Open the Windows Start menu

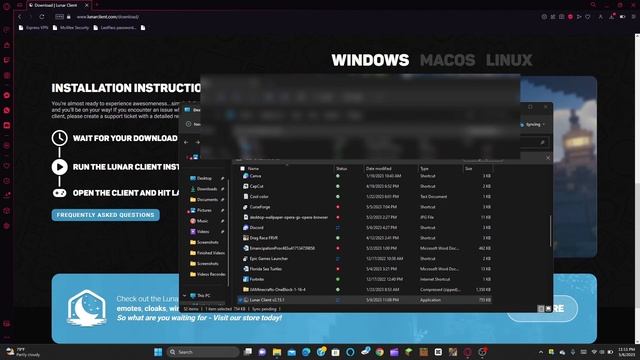pyautogui.click(x=158, y=352)
